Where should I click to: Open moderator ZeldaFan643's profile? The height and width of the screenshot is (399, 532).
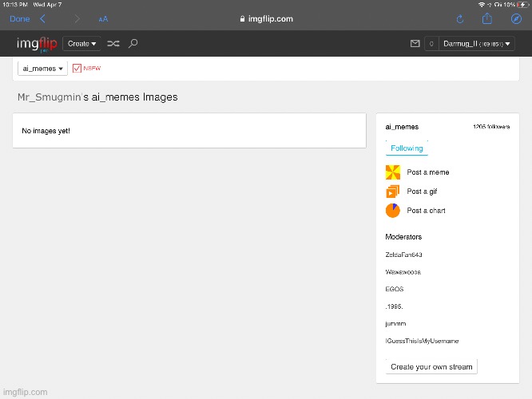coord(403,255)
